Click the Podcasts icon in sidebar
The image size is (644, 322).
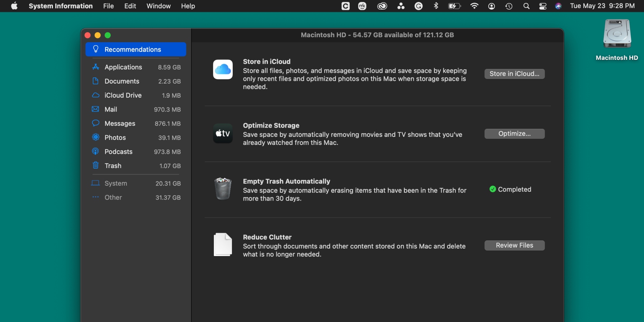pos(96,151)
